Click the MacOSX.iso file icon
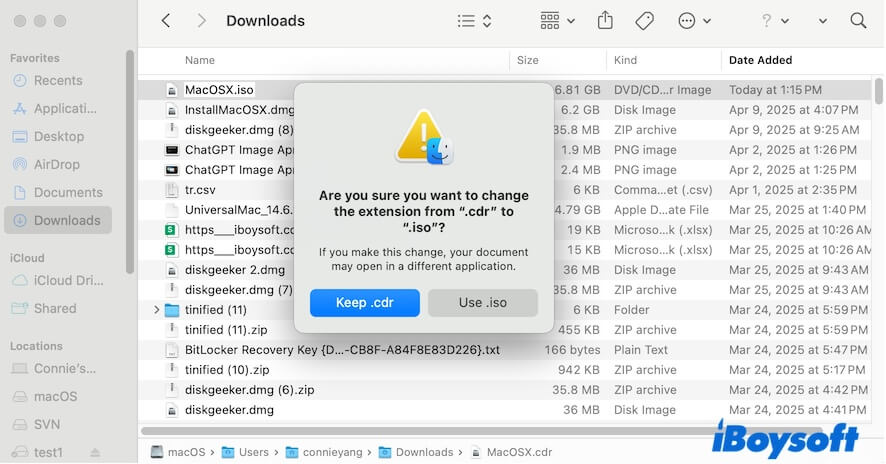886x464 pixels. (172, 90)
